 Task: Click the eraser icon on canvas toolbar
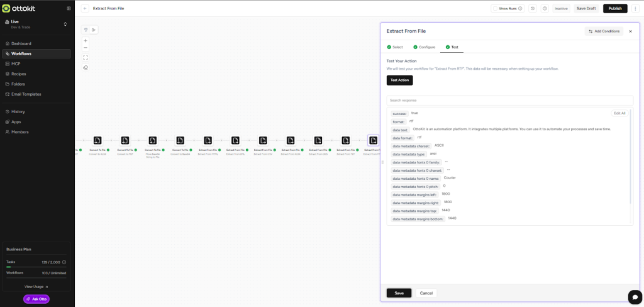click(86, 67)
